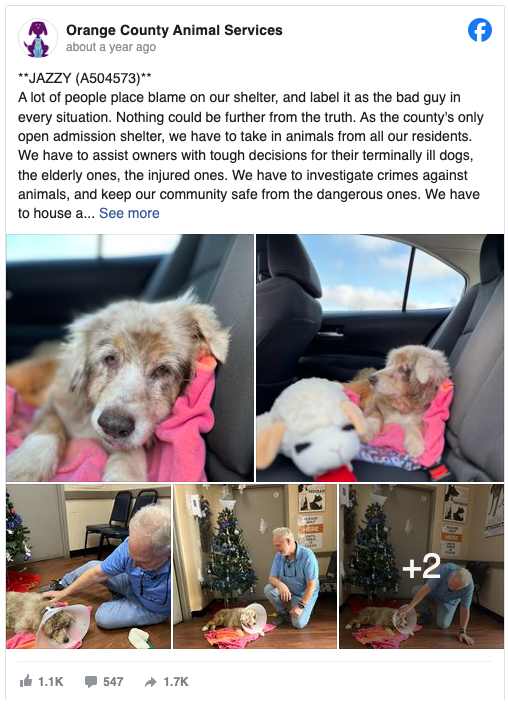Expand post text with See more
Screen dimensions: 508x704
pyautogui.click(x=129, y=213)
